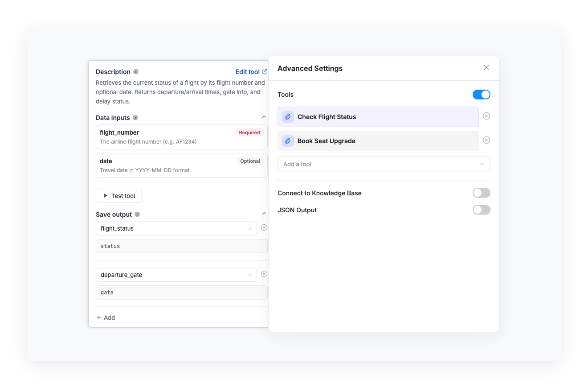Click the info icon next to Description
This screenshot has height=388, width=588.
pos(136,71)
